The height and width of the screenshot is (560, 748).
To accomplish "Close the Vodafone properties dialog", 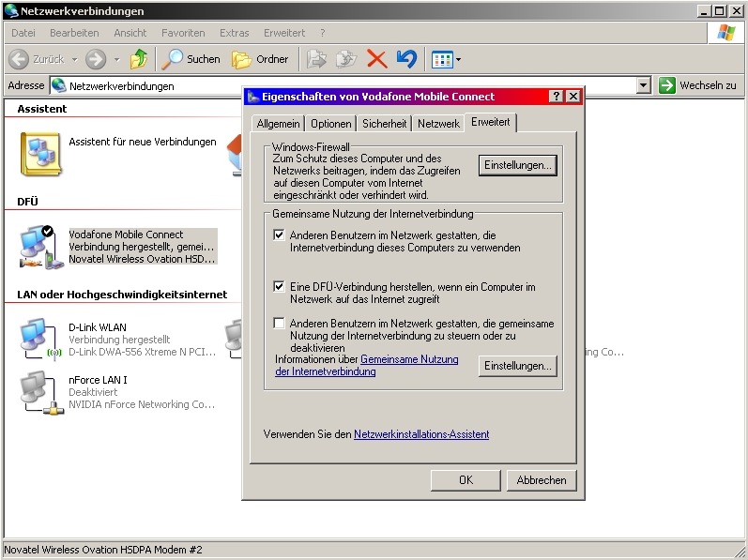I will point(572,97).
